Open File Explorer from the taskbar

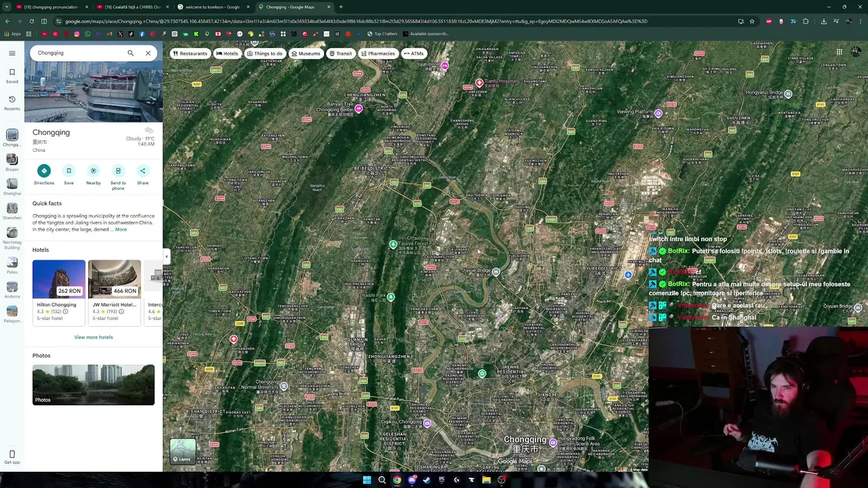pos(486,480)
